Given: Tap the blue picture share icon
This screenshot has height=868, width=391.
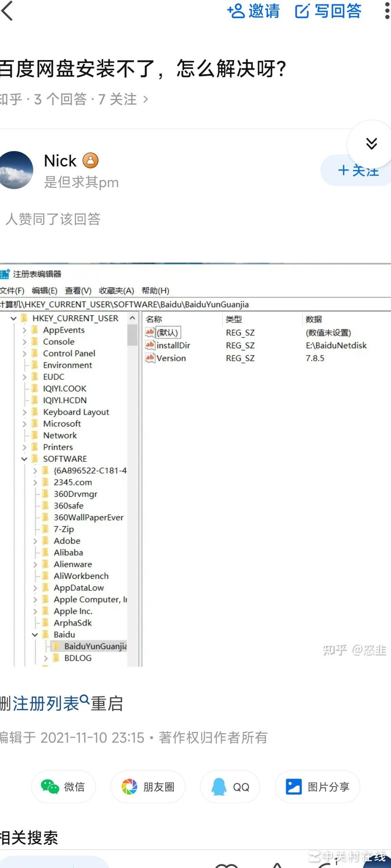Looking at the screenshot, I should (x=294, y=787).
